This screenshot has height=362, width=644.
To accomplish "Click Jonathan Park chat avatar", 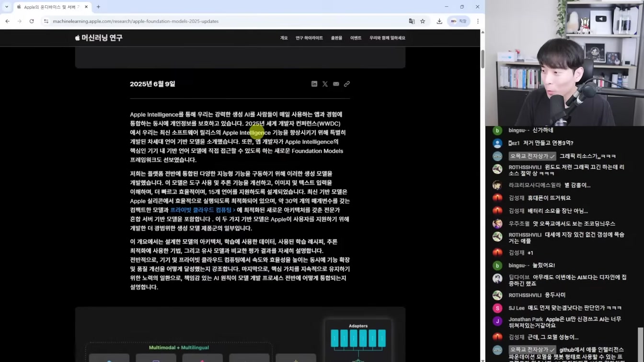I will click(x=497, y=321).
